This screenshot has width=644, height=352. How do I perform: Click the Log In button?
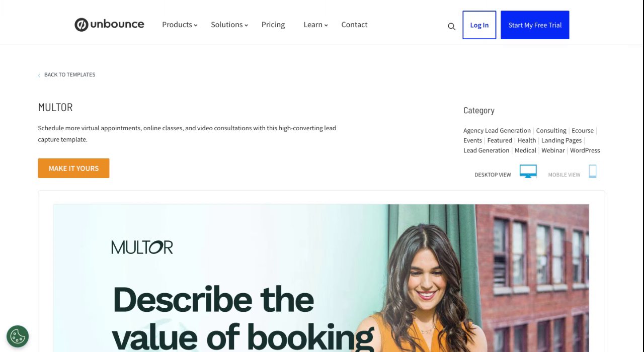tap(479, 25)
